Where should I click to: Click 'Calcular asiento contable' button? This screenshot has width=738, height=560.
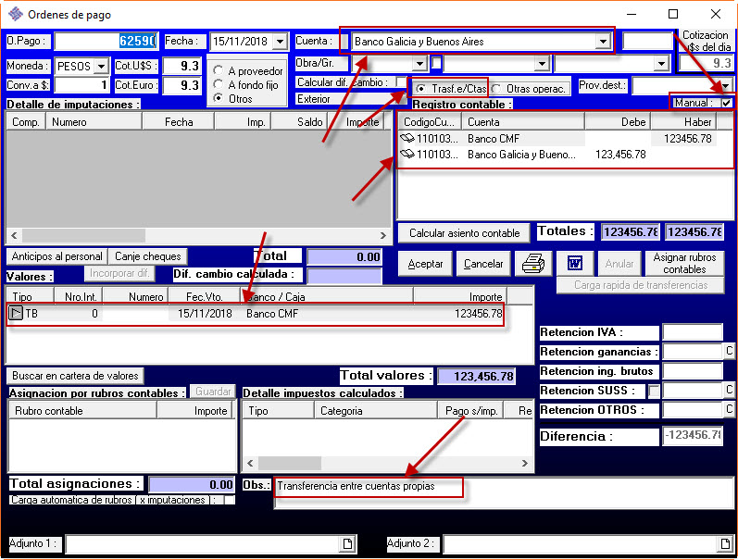(464, 233)
